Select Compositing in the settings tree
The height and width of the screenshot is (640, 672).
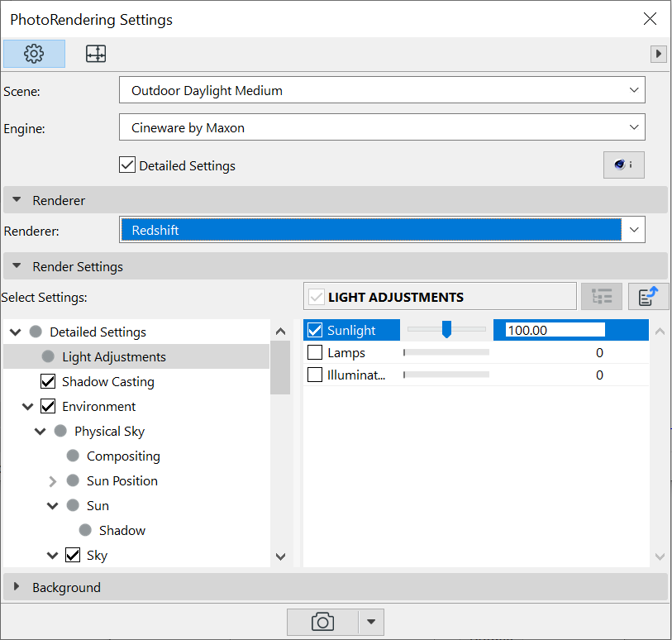pos(123,456)
